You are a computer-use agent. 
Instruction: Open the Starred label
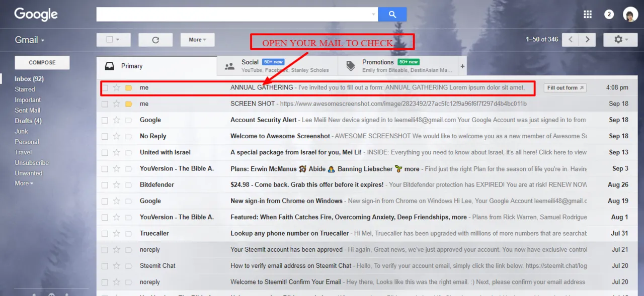(x=25, y=89)
